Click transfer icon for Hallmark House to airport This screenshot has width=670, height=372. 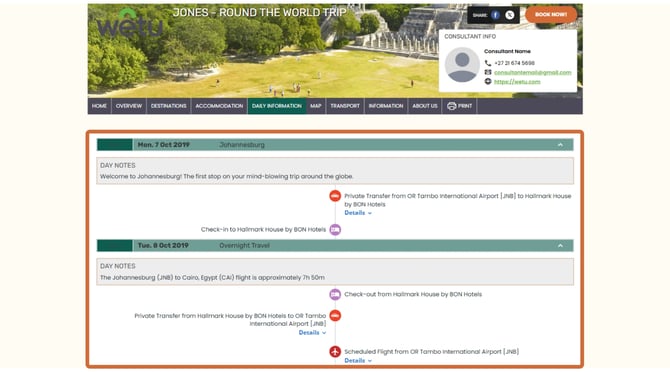[335, 316]
